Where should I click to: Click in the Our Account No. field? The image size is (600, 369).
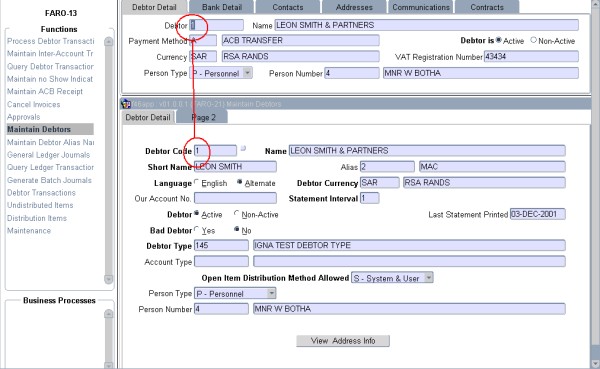click(x=235, y=198)
